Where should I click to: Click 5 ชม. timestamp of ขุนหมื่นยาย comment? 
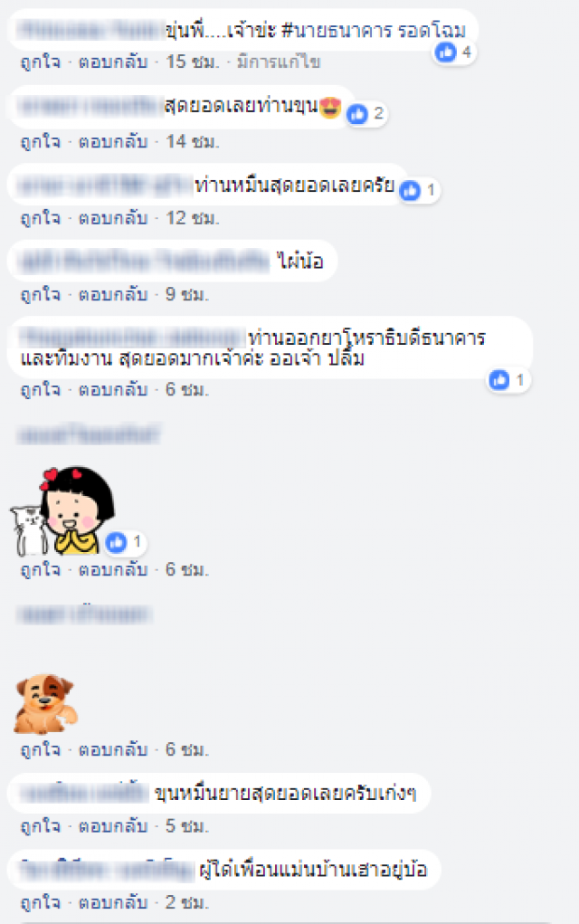click(x=187, y=826)
